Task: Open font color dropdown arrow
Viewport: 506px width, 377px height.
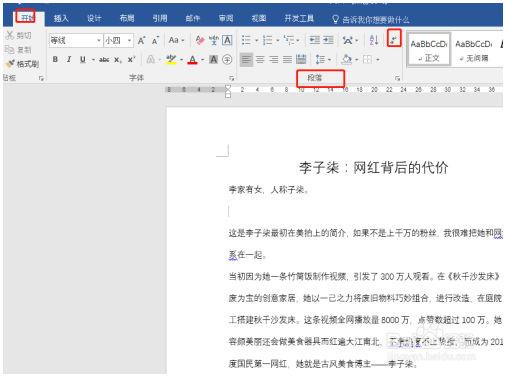Action: pos(202,60)
